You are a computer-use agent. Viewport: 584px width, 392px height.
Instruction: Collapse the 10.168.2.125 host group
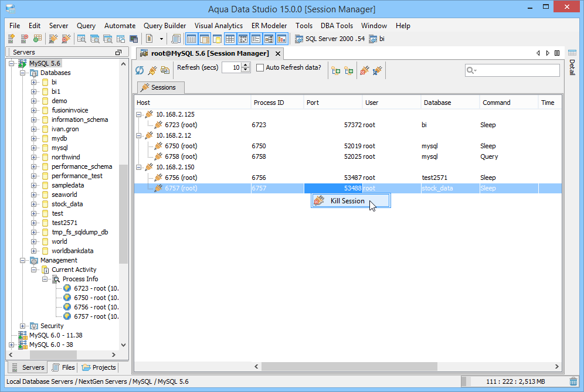(139, 114)
